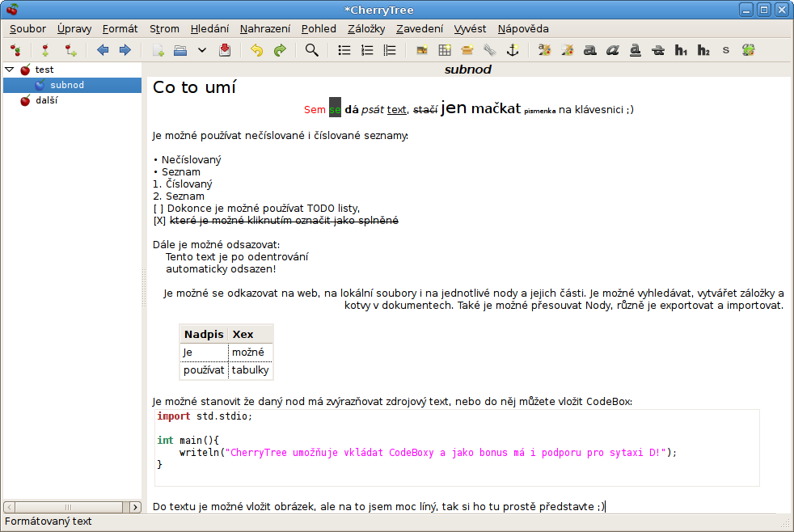Open the Strom menu

pyautogui.click(x=164, y=29)
